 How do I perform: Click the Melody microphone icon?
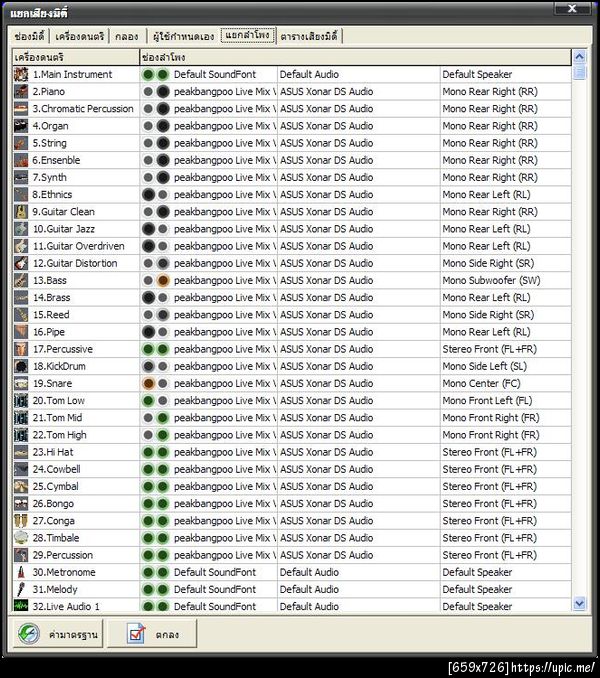pos(21,589)
